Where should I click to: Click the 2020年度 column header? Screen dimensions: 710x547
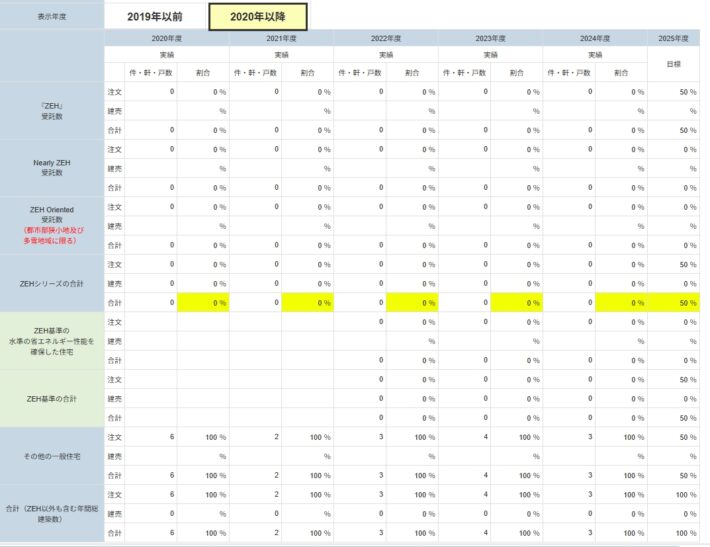(166, 38)
